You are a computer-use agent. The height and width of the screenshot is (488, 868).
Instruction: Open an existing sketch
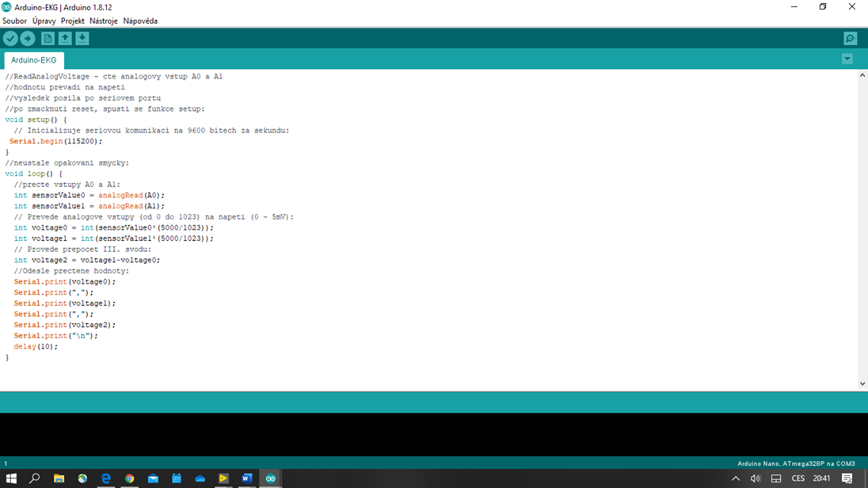(x=65, y=38)
